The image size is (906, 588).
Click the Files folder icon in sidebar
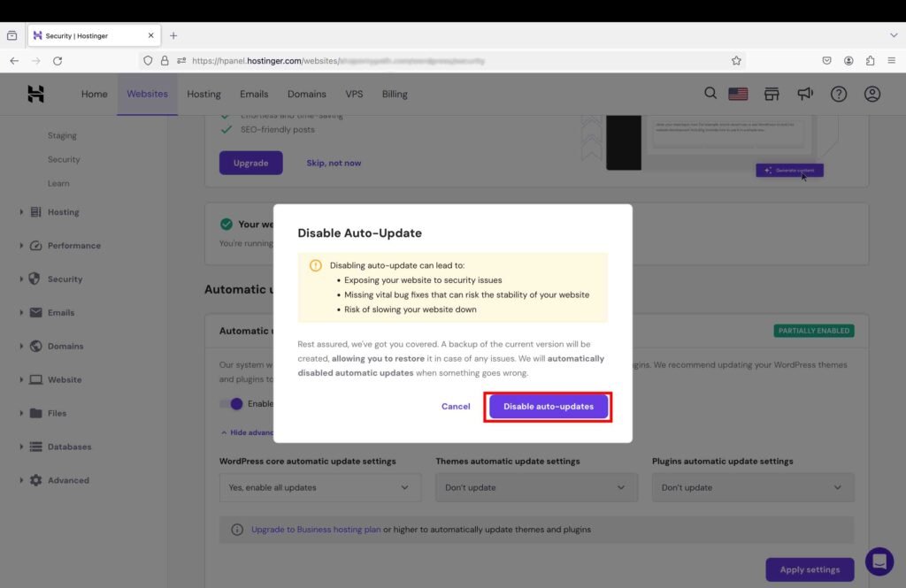click(35, 413)
